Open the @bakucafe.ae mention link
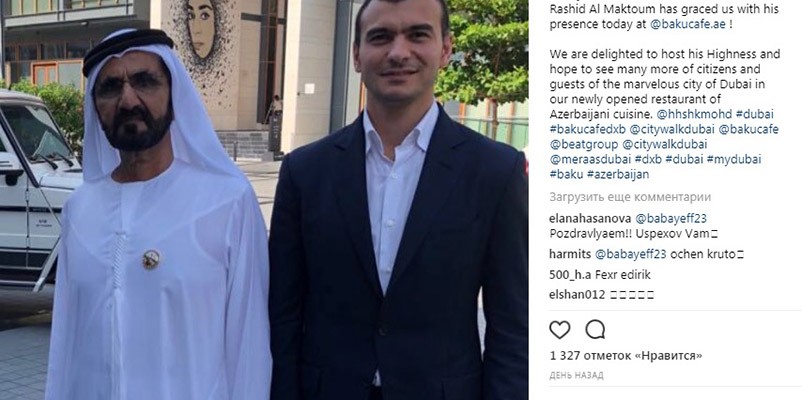The height and width of the screenshot is (400, 802). (688, 25)
